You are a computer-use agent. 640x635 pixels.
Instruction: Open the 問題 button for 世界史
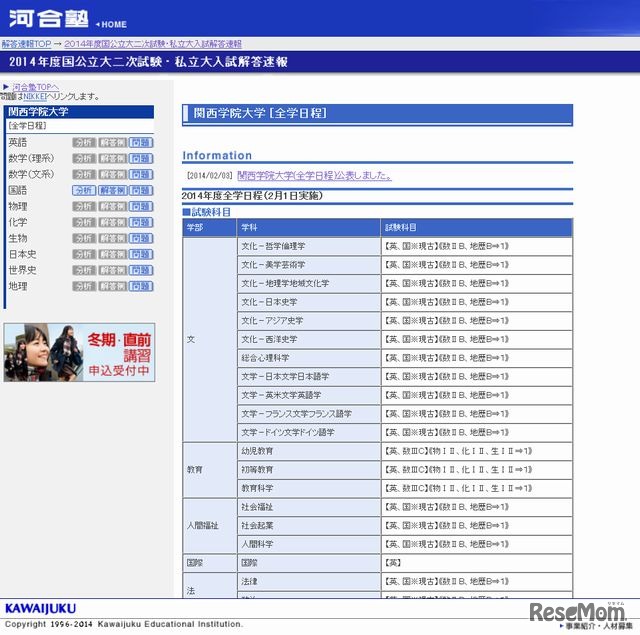click(x=141, y=270)
